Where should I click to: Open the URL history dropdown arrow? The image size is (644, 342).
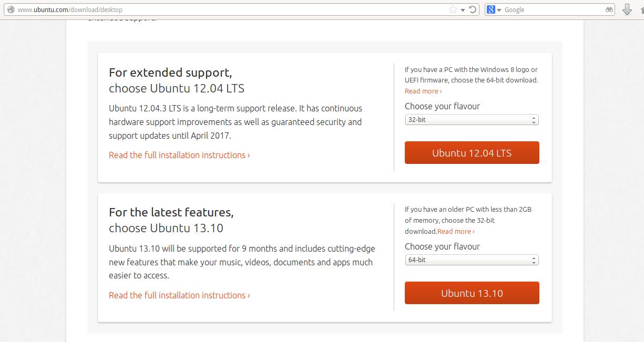pos(463,10)
